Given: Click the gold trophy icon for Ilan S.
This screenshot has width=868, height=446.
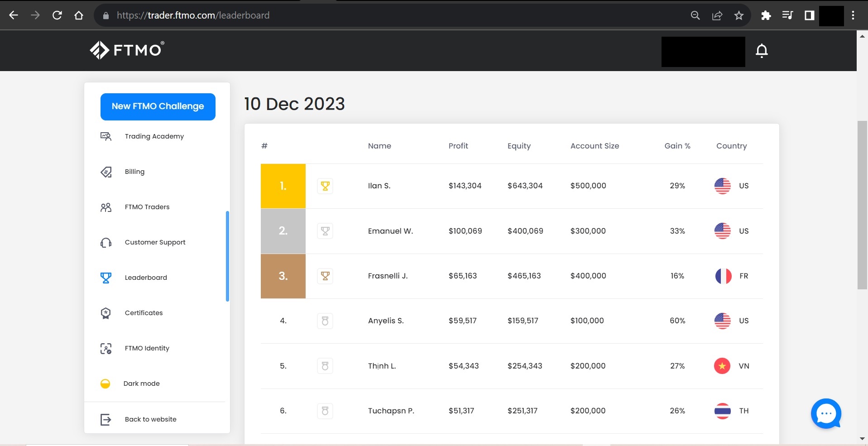Looking at the screenshot, I should pyautogui.click(x=325, y=186).
